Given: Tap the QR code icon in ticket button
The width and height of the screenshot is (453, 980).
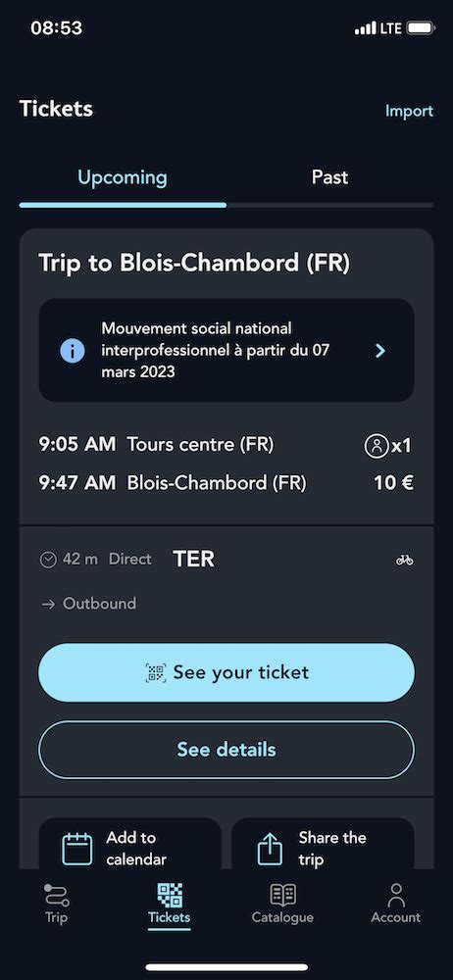Looking at the screenshot, I should [156, 672].
